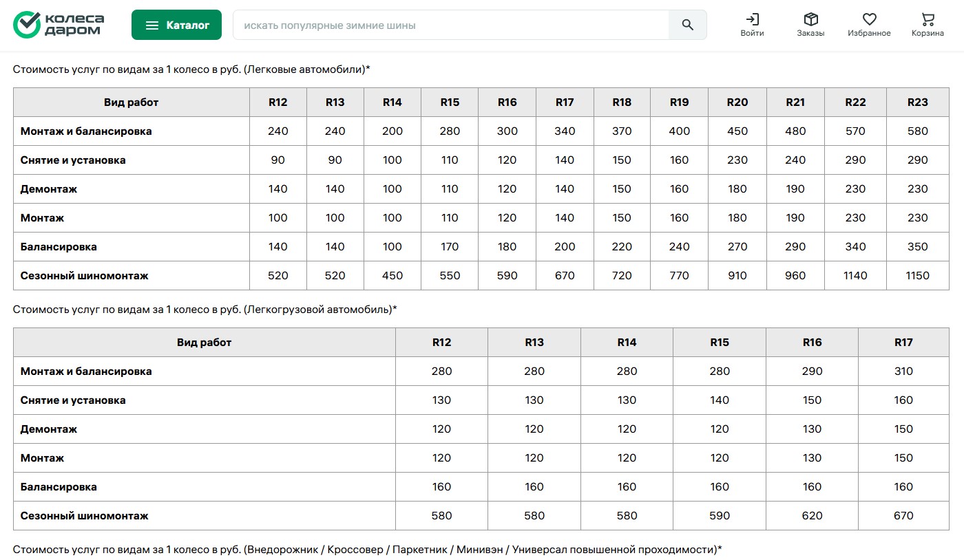Screen dimensions: 964x560
Task: Click Вид работ header in the light-truck table
Action: click(204, 343)
